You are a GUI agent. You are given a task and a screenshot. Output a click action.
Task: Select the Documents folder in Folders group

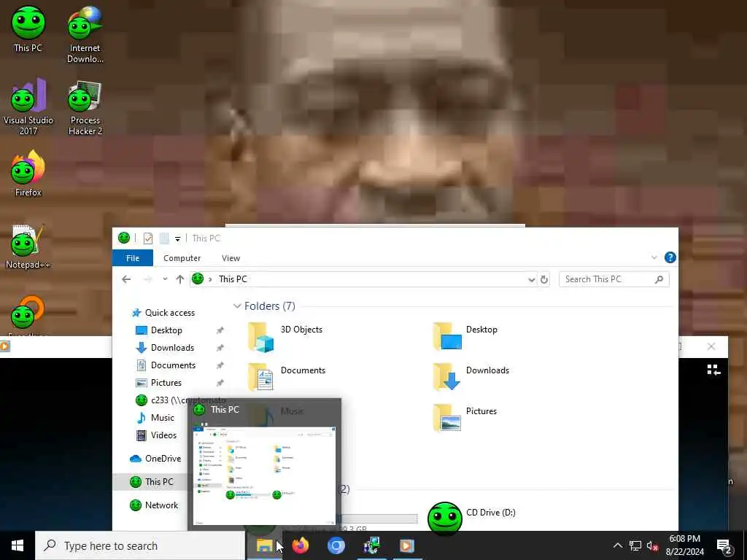pyautogui.click(x=286, y=377)
